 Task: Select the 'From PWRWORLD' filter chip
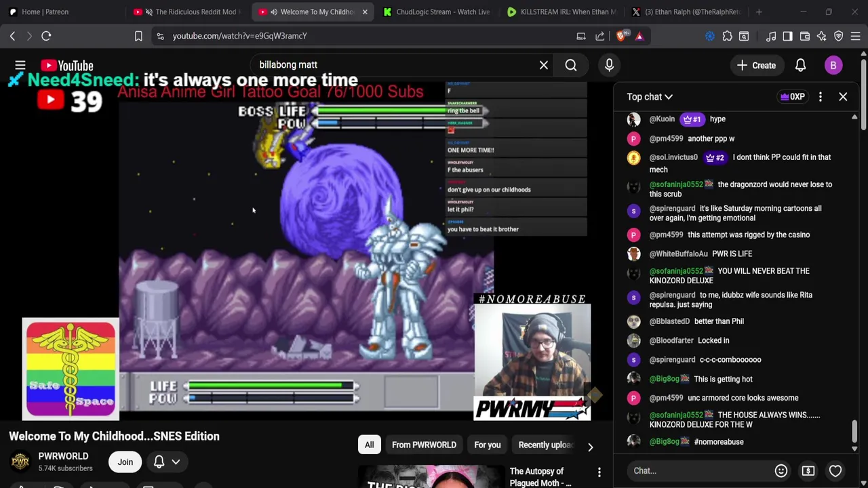424,445
